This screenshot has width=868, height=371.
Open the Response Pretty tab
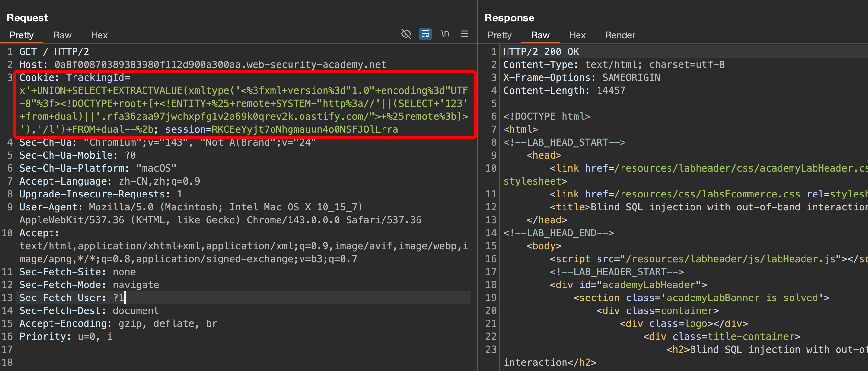(499, 35)
